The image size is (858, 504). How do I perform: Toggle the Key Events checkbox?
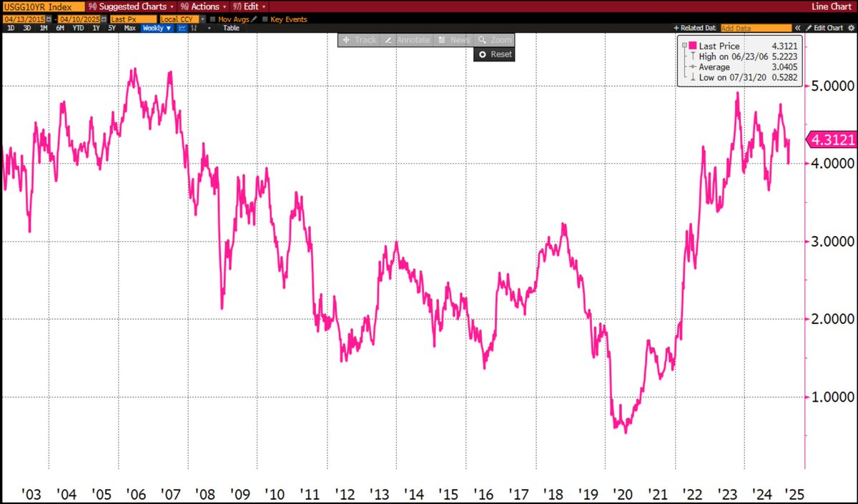click(x=265, y=19)
